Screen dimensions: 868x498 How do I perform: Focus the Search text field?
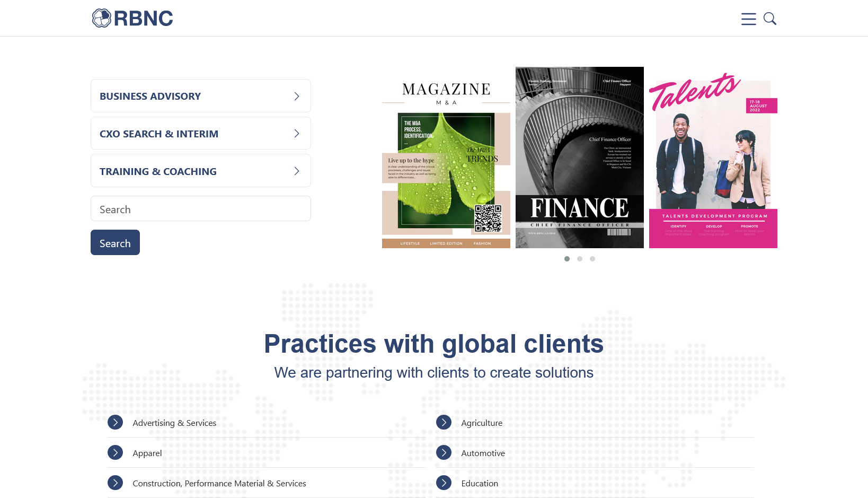pos(200,209)
